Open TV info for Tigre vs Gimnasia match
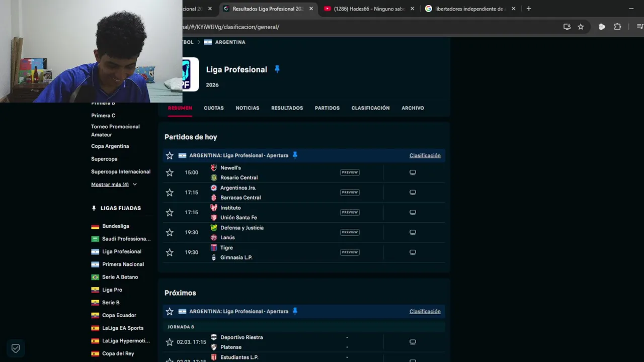The width and height of the screenshot is (644, 362). coord(413,252)
